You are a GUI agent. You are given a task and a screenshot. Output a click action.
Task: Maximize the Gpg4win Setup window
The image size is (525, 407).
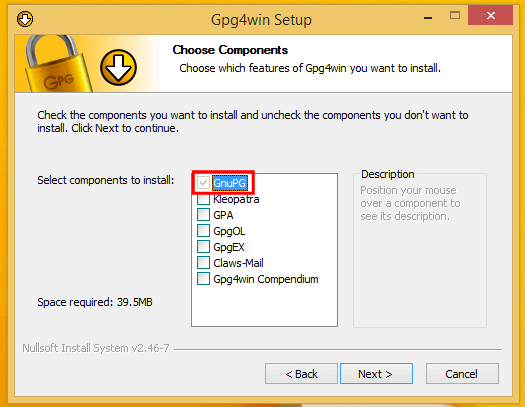(455, 15)
